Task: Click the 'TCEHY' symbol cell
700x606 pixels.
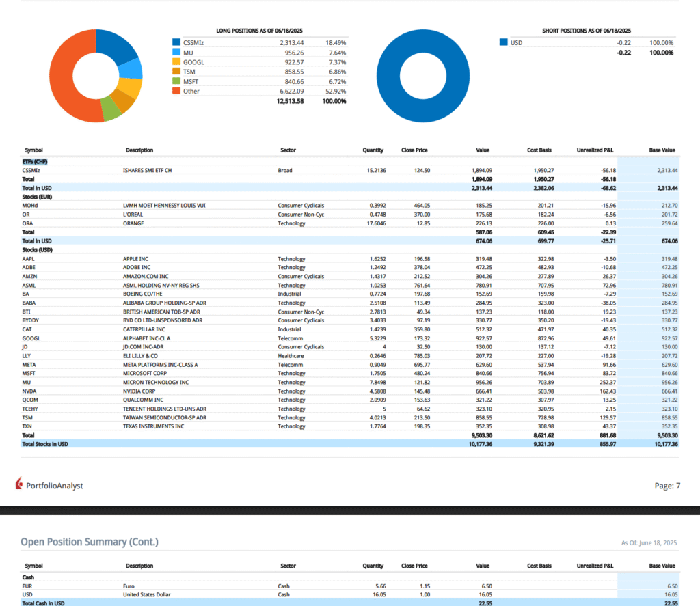Action: [30, 409]
